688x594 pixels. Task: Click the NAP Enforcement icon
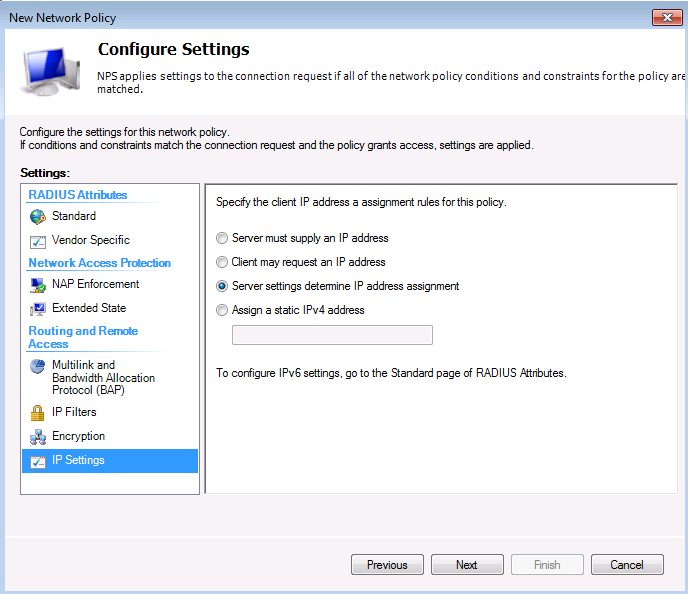(38, 285)
